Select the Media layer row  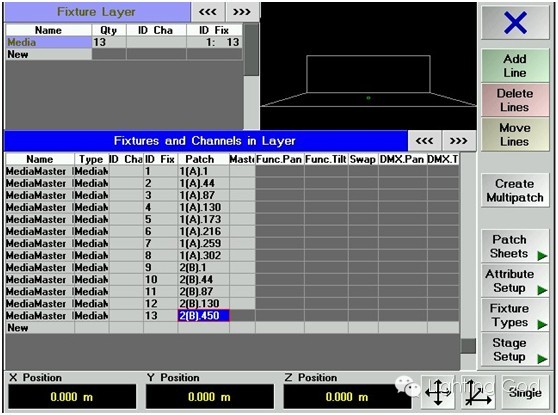tap(124, 42)
